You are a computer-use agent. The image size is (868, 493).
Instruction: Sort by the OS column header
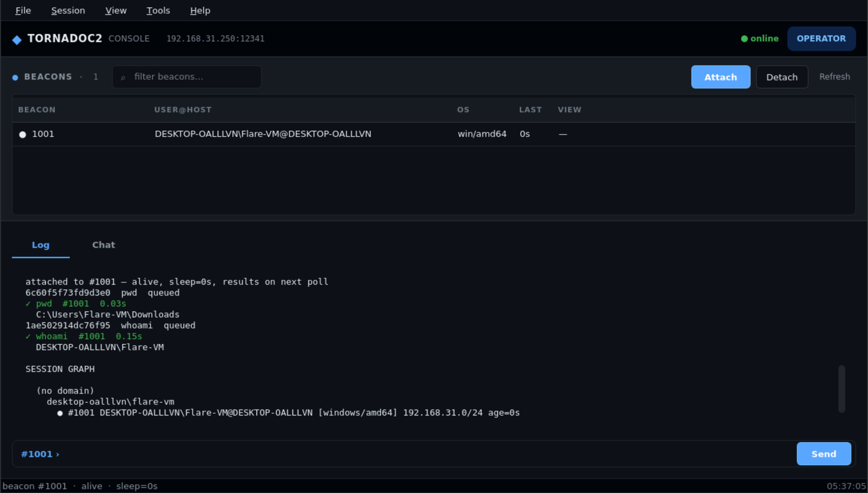coord(463,110)
